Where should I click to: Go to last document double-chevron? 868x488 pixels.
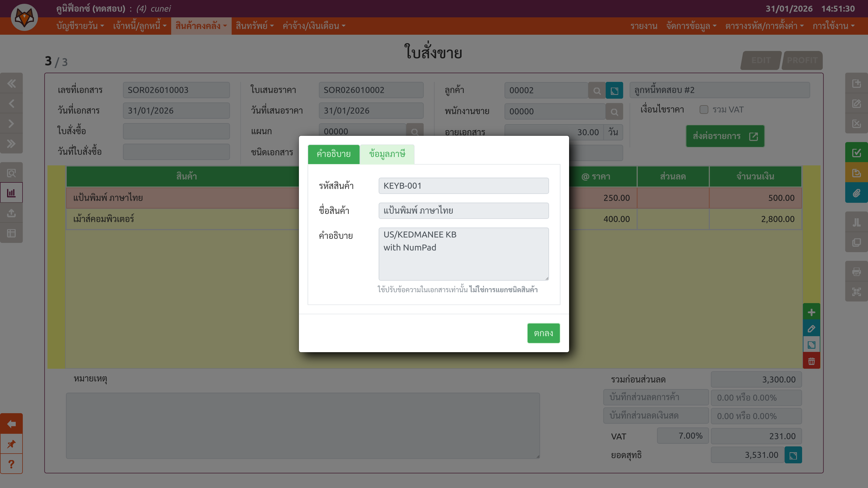click(11, 144)
